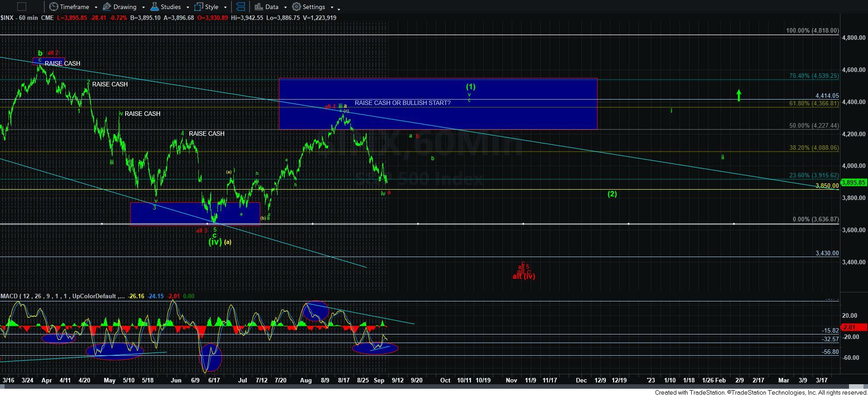Expand the Drawing dropdown arrow
The image size is (868, 396).
(x=143, y=7)
